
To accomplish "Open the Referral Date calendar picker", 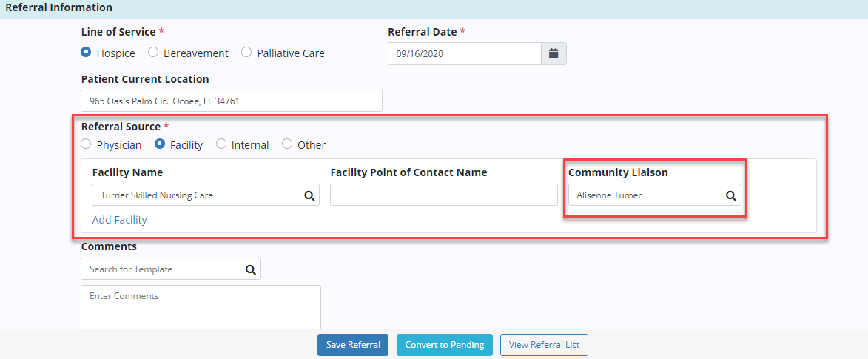I will pyautogui.click(x=554, y=53).
